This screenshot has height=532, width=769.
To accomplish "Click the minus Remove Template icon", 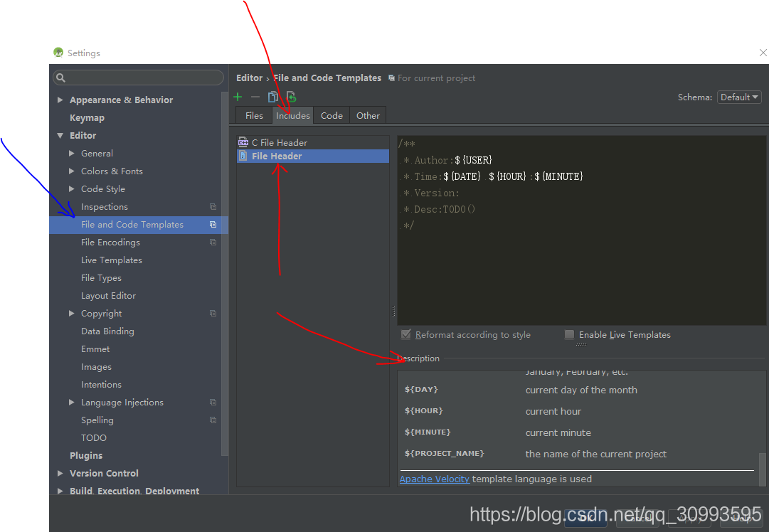I will (x=255, y=97).
